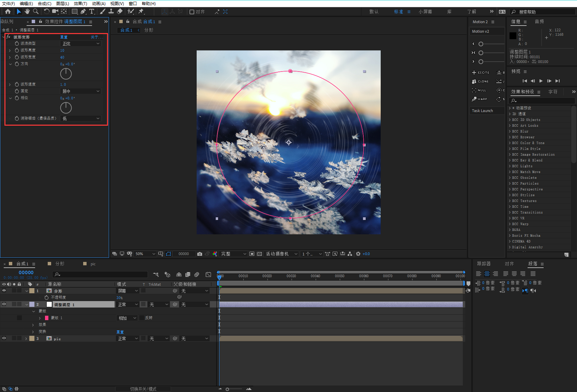Select the 默认 workspace
The width and height of the screenshot is (577, 392).
click(374, 12)
